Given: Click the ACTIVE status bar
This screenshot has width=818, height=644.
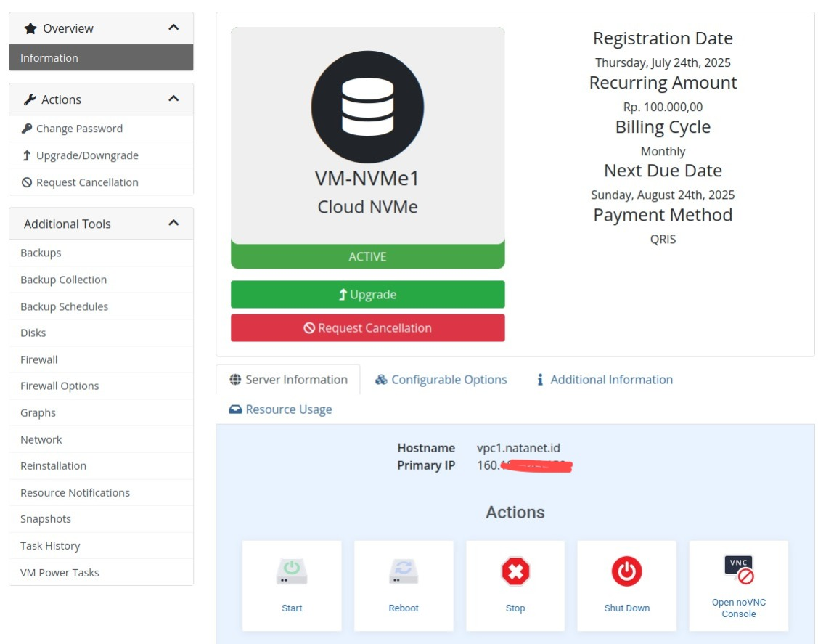Looking at the screenshot, I should (x=368, y=256).
